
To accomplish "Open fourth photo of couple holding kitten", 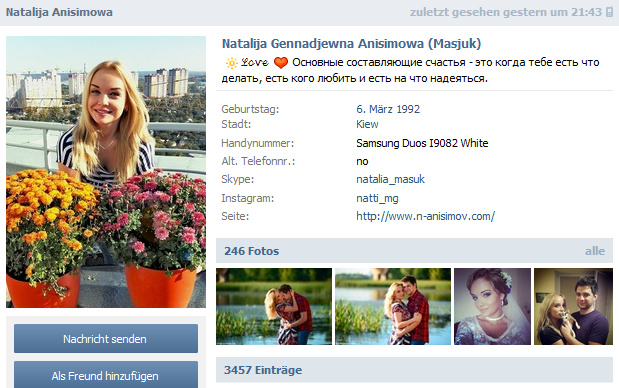I will click(573, 306).
